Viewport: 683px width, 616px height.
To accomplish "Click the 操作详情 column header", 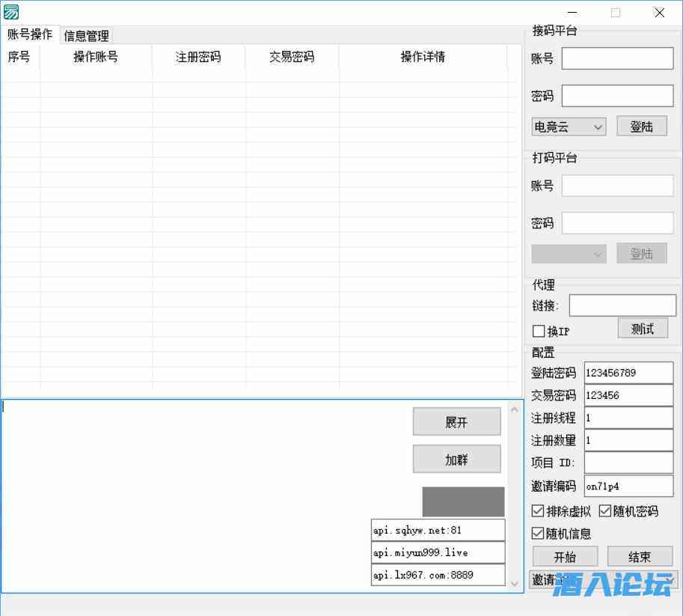I will coord(423,57).
